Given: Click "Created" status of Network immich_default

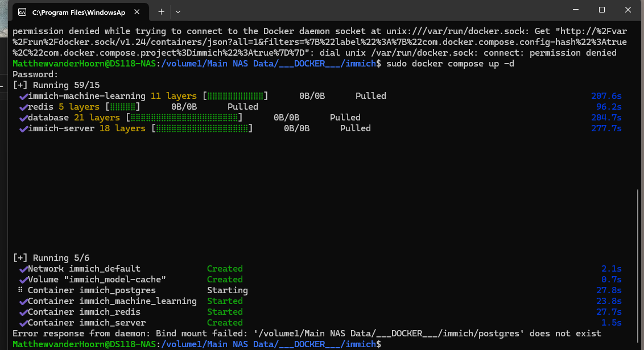Looking at the screenshot, I should [x=225, y=269].
